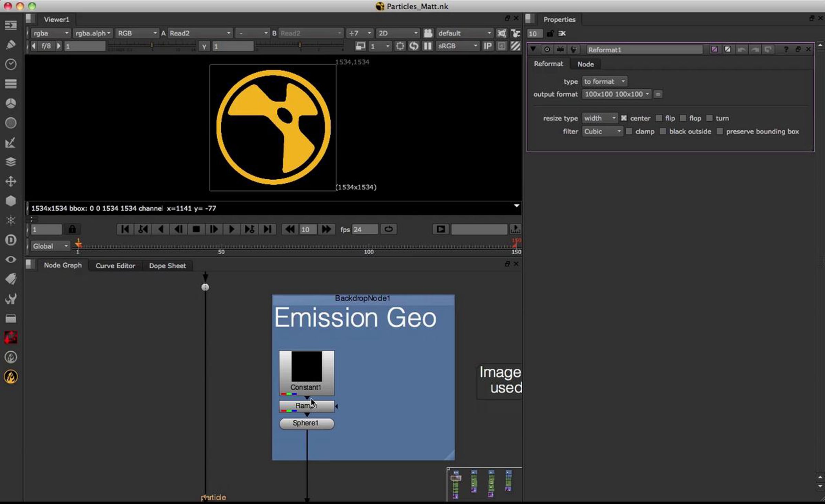Open Reformat1 help question mark

(786, 50)
